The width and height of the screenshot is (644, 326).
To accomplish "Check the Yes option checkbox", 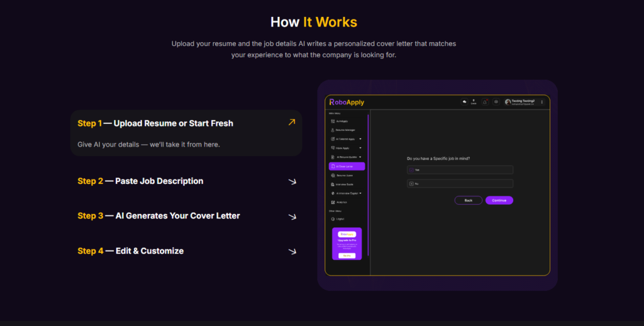I will pos(411,170).
